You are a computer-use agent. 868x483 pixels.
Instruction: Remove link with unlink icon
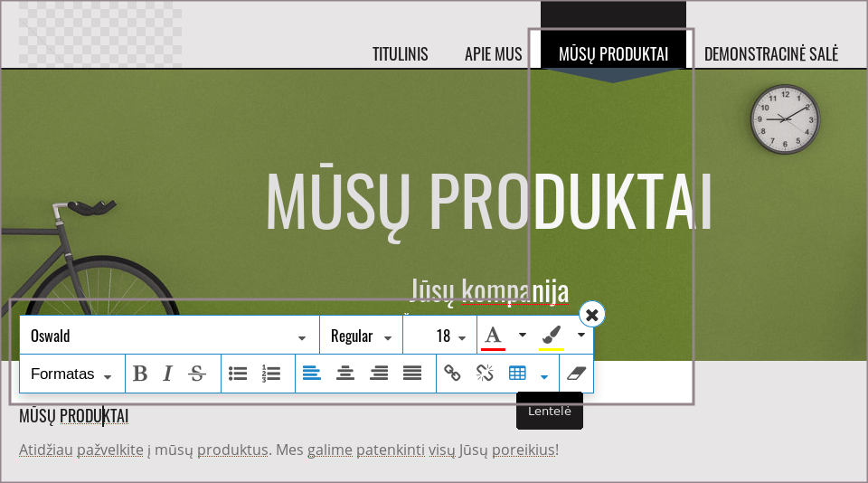pyautogui.click(x=485, y=374)
